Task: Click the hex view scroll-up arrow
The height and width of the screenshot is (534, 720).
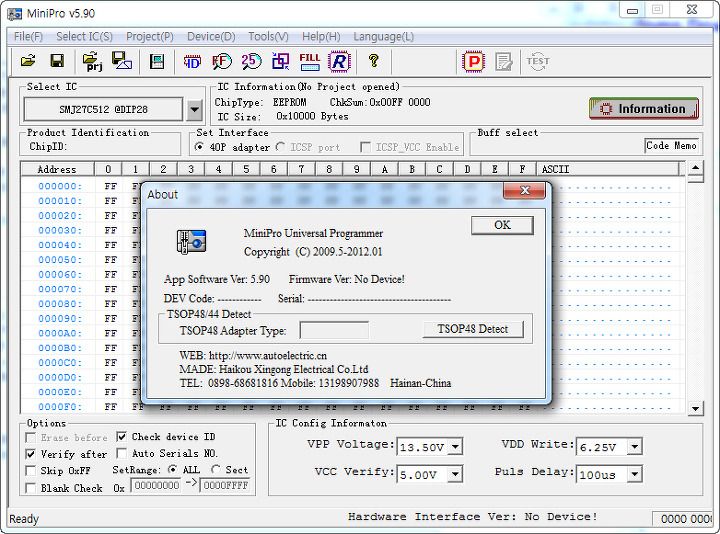Action: (696, 168)
